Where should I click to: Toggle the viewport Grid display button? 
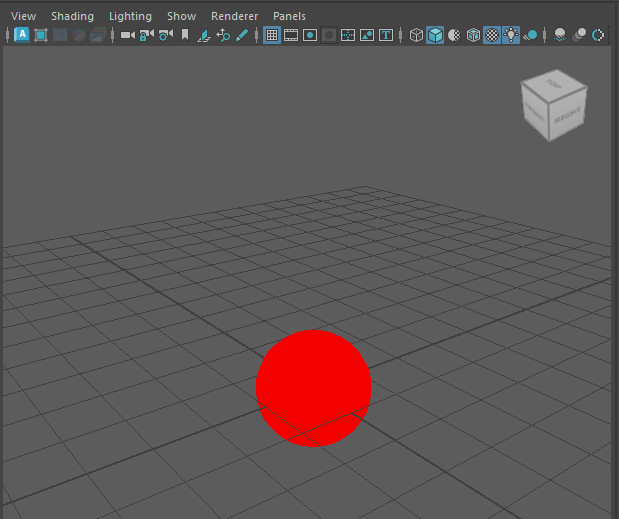tap(272, 35)
